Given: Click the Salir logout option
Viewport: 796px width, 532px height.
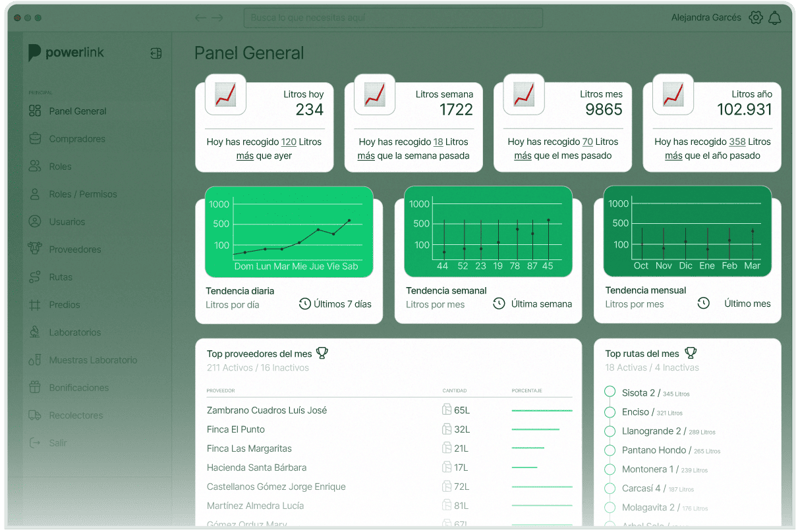Looking at the screenshot, I should (x=58, y=443).
